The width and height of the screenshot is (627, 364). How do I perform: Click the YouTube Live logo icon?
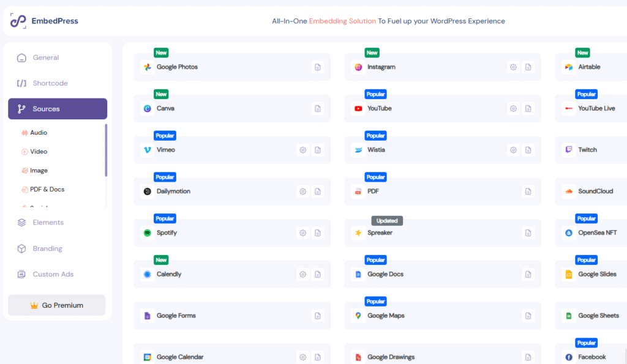[569, 109]
